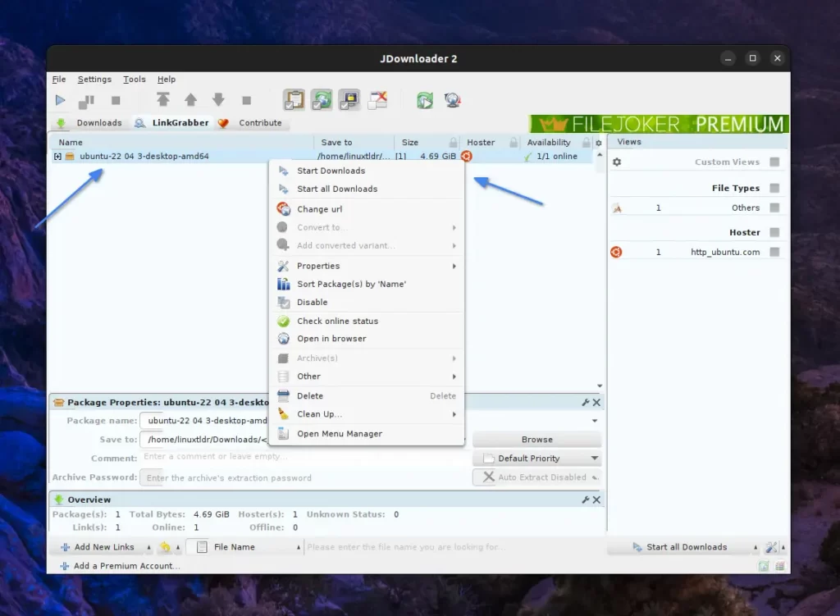The height and width of the screenshot is (616, 840).
Task: Open Start all Downloads button dropdown arrow
Action: tap(756, 547)
